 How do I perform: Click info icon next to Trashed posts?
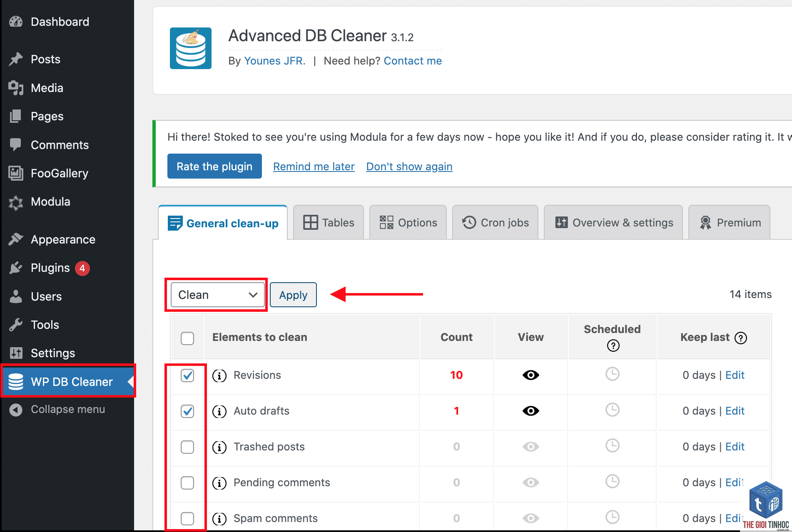(x=219, y=447)
